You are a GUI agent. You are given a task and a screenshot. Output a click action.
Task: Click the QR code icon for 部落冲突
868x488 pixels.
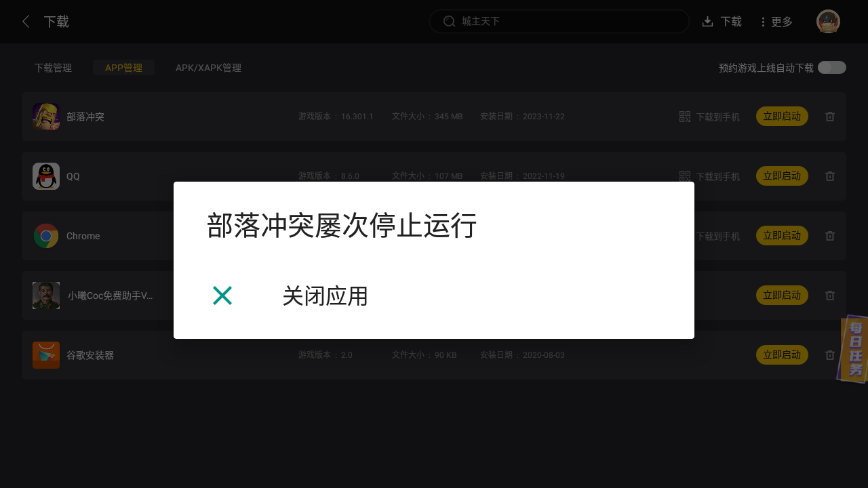pos(685,117)
